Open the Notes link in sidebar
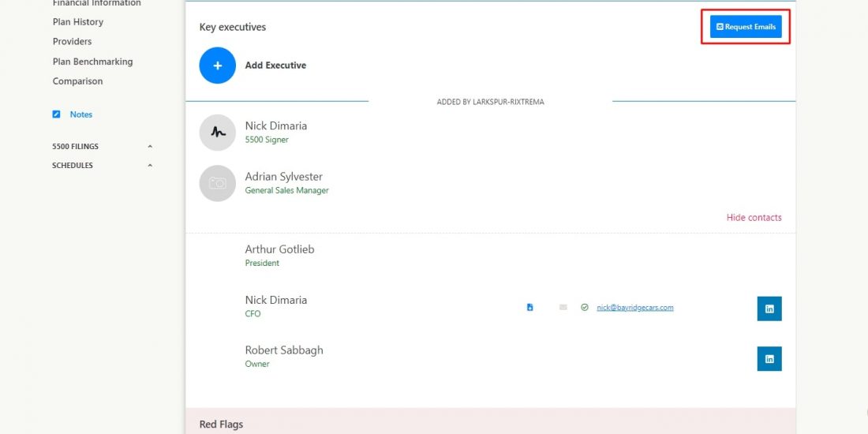Image resolution: width=868 pixels, height=434 pixels. (x=81, y=114)
